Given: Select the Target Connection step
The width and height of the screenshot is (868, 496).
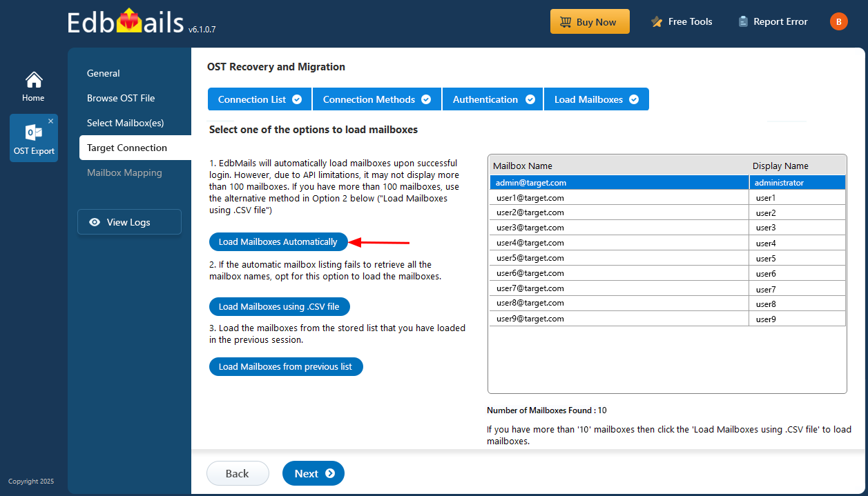Looking at the screenshot, I should (x=135, y=148).
